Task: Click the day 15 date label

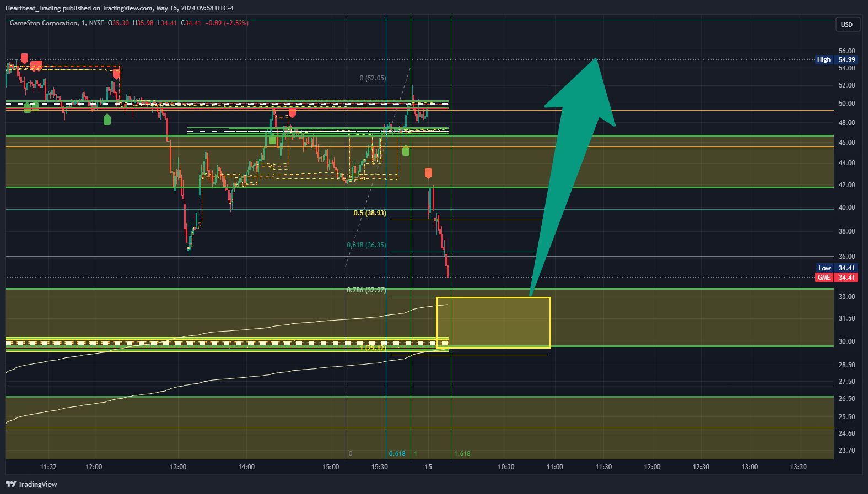Action: click(x=428, y=467)
